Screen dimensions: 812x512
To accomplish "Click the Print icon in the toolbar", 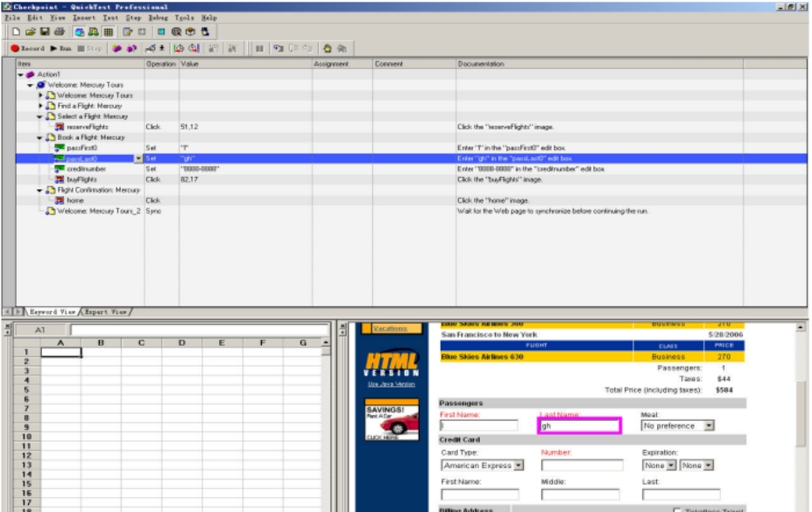I will 60,32.
